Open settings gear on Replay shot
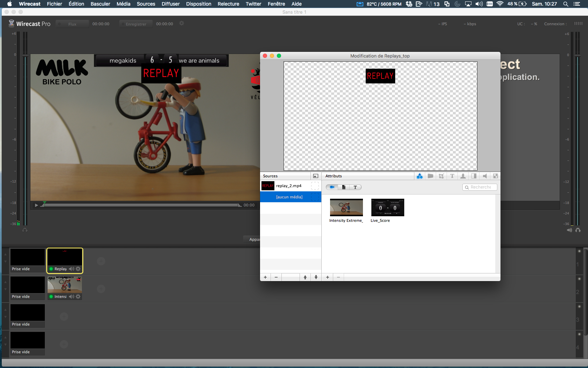 (x=78, y=269)
